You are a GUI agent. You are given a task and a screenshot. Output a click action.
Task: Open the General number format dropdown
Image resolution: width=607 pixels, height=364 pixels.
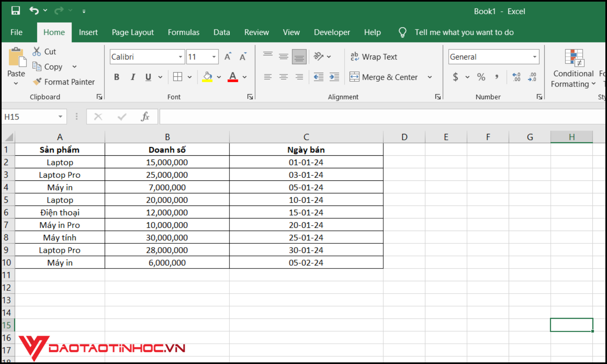pos(535,57)
